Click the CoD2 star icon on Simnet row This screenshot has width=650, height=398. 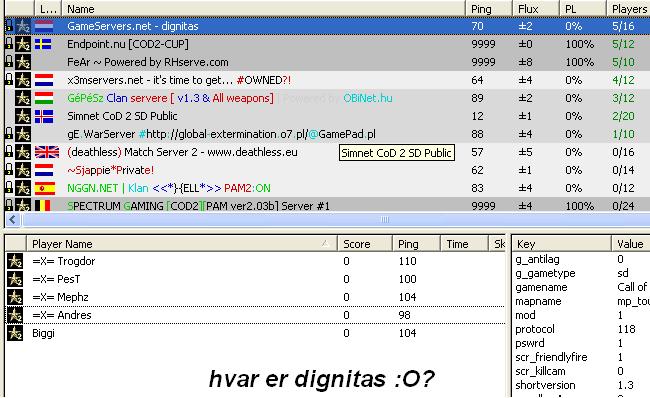23,116
